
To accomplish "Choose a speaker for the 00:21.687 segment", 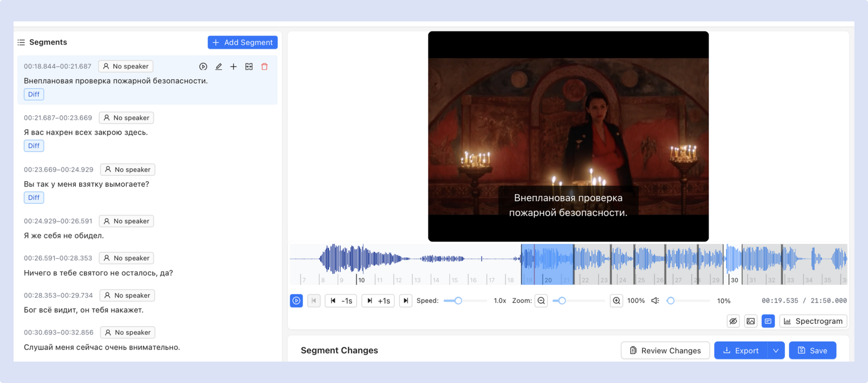I will [x=126, y=118].
